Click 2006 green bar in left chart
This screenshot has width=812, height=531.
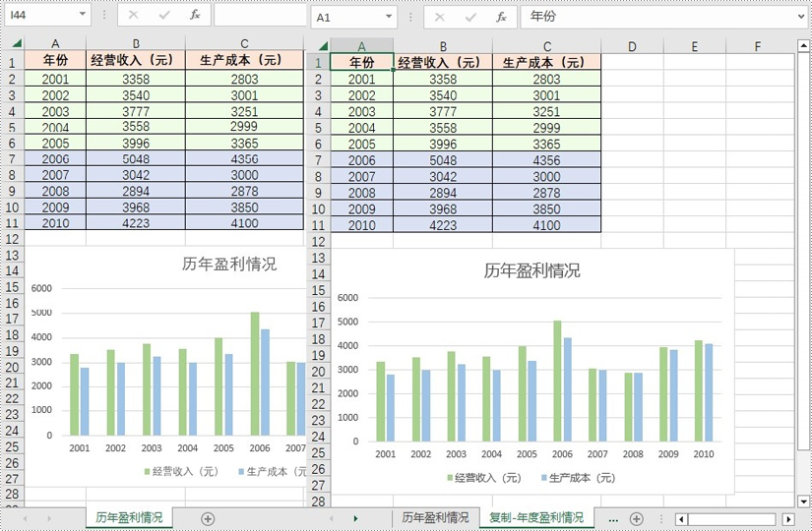[255, 374]
